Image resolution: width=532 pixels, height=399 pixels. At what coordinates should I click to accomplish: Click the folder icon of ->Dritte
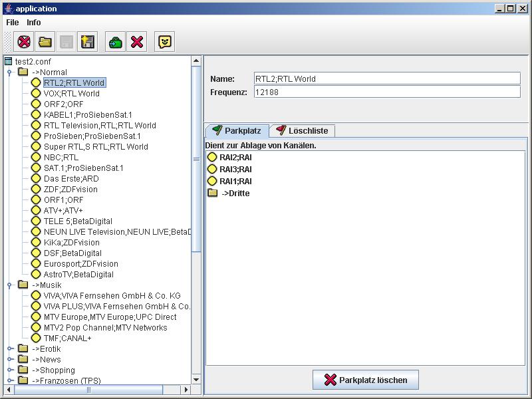point(213,194)
